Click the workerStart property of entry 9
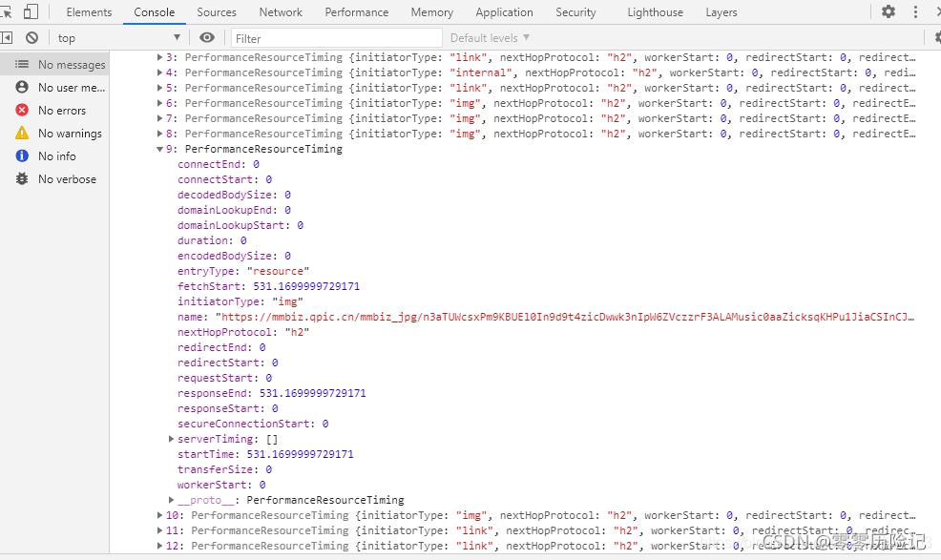The width and height of the screenshot is (941, 560). 212,485
